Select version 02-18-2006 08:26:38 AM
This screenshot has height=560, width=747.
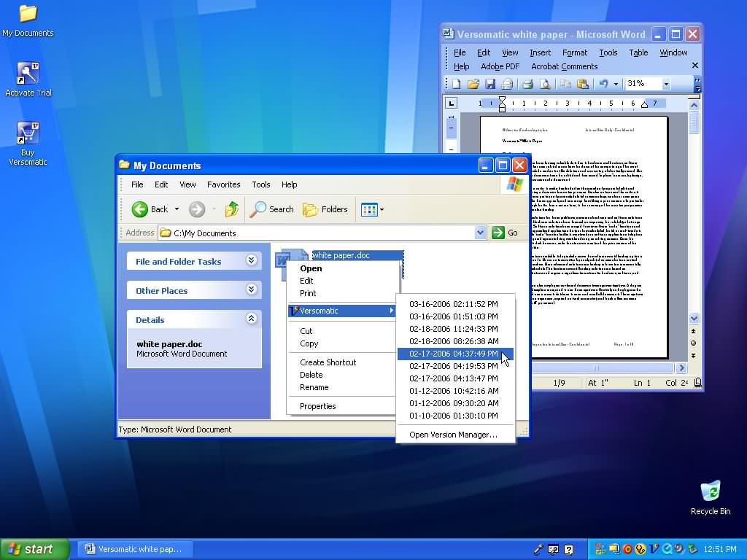455,341
